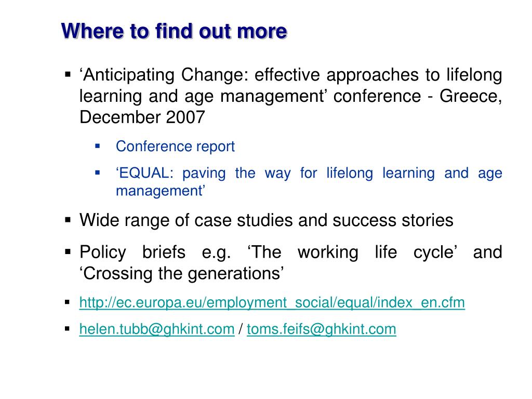532x399 pixels.
Task: Click the phrase 'Crossing the generations'
Action: pos(181,273)
